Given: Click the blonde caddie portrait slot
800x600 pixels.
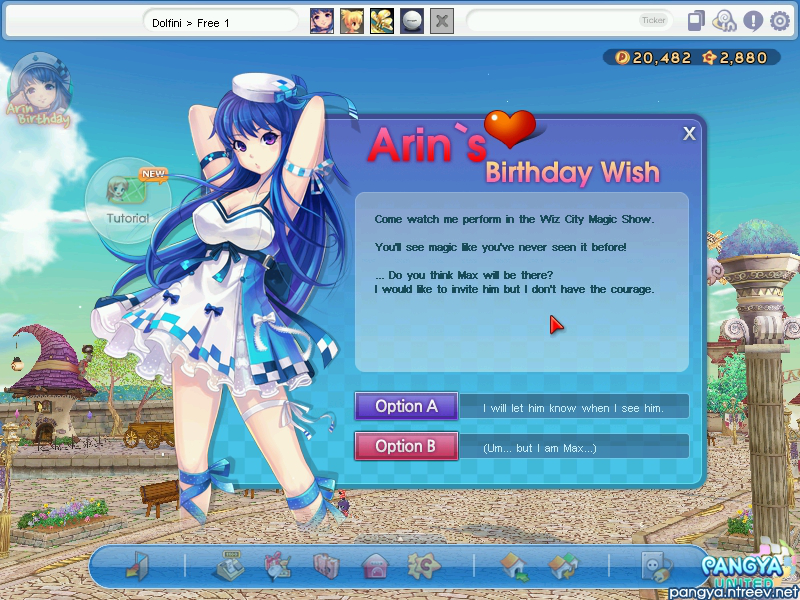Looking at the screenshot, I should 352,21.
